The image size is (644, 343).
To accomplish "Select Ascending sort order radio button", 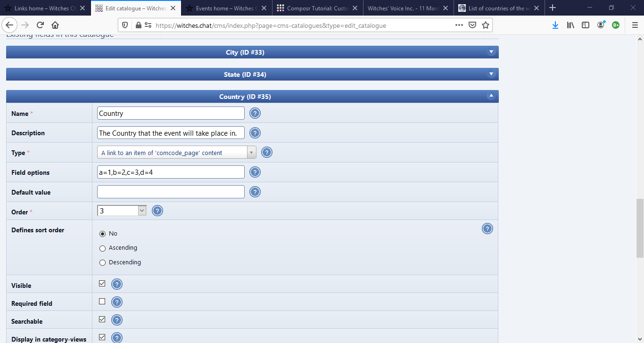I will (102, 248).
